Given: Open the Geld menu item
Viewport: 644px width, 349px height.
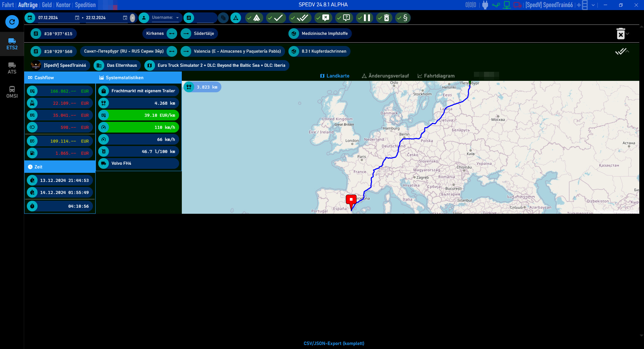Looking at the screenshot, I should point(47,5).
